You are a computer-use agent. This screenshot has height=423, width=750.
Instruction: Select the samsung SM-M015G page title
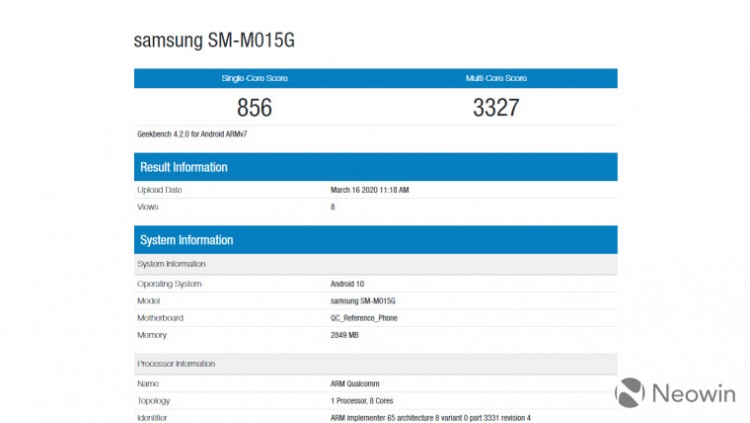(x=214, y=40)
